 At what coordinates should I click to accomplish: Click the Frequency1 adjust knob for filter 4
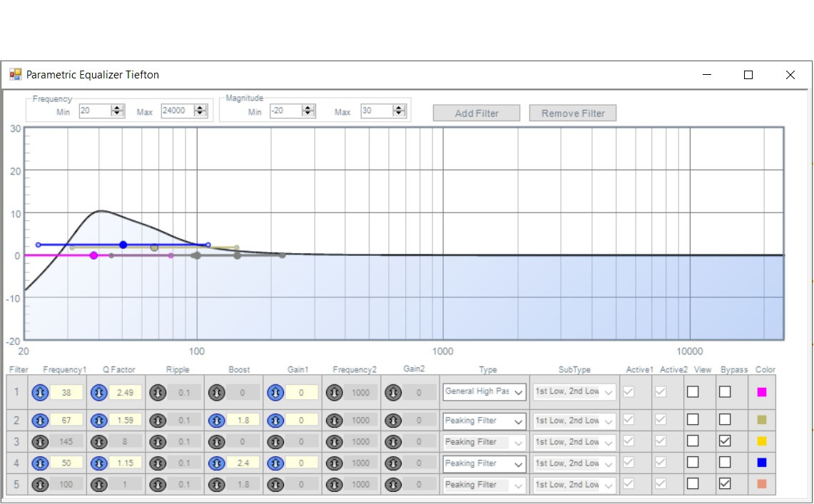[x=40, y=463]
